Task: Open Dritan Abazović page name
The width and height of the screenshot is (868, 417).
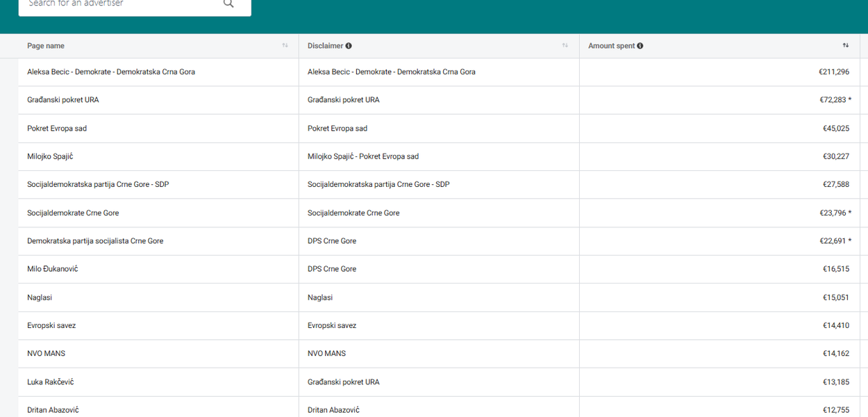Action: pos(53,410)
